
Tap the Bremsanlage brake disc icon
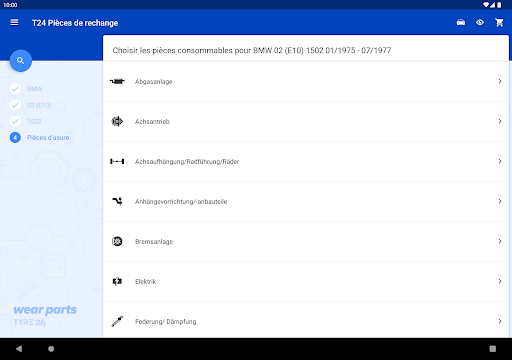[117, 241]
